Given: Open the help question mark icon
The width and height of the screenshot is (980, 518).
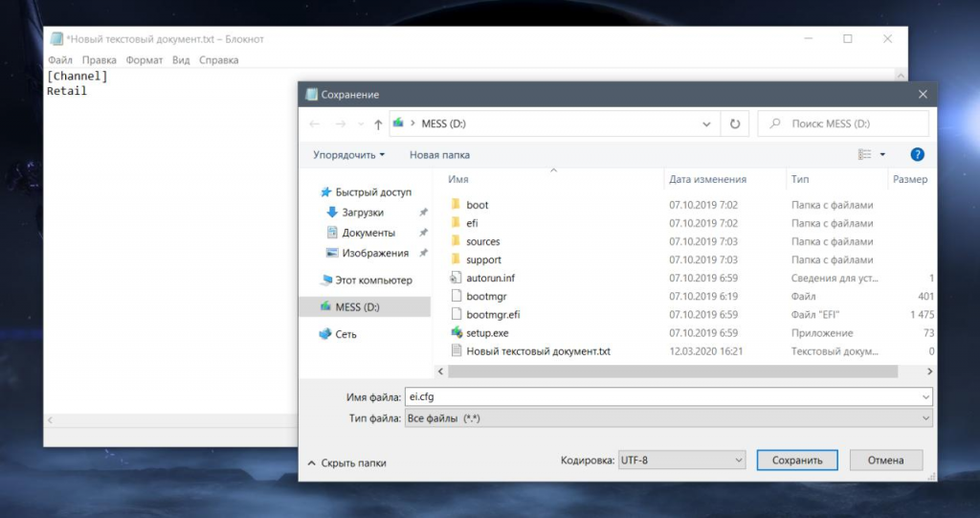Looking at the screenshot, I should coord(917,154).
